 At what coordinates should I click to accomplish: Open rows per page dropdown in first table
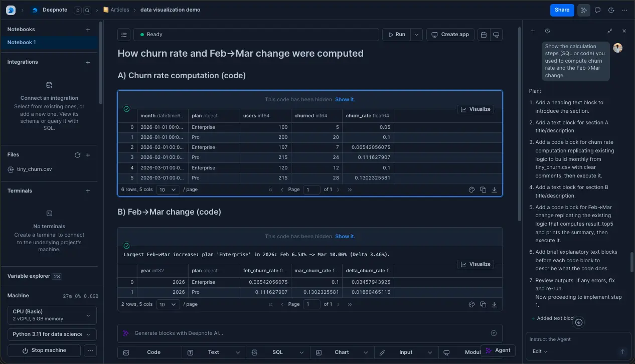click(x=168, y=190)
